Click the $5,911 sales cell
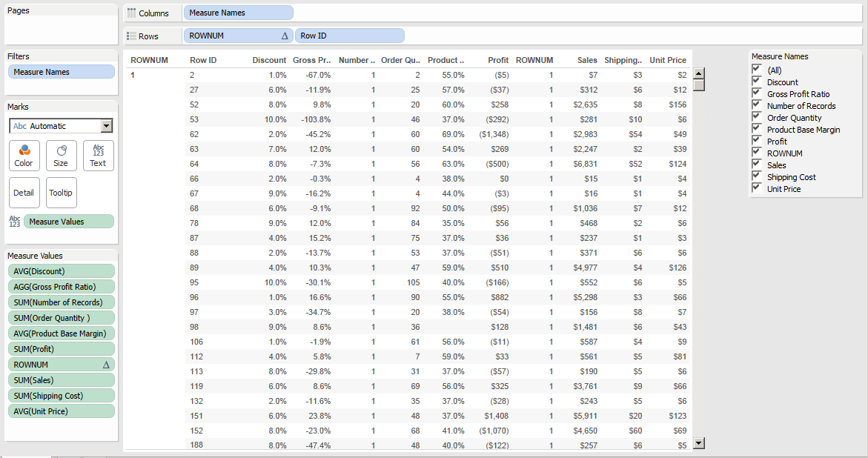Image resolution: width=868 pixels, height=458 pixels. pos(586,416)
